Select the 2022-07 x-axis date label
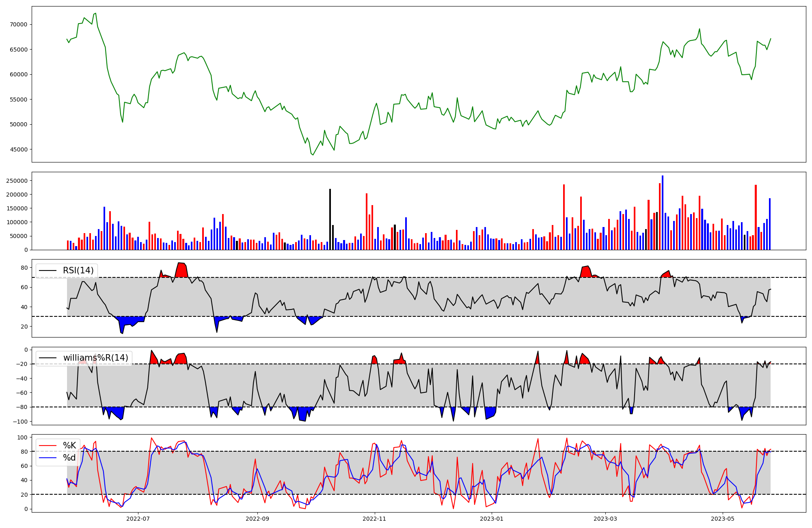 [x=138, y=519]
